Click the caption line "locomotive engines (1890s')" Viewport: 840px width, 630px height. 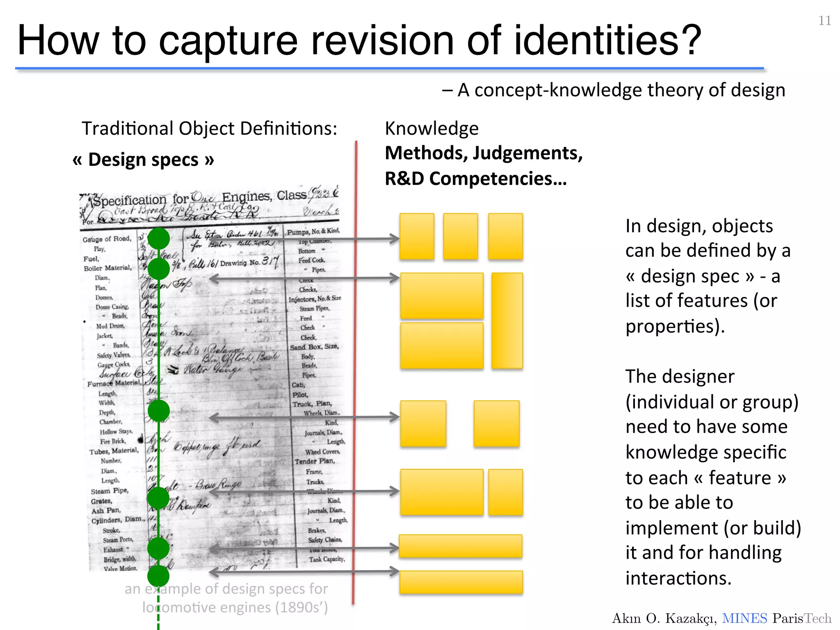coord(235,607)
